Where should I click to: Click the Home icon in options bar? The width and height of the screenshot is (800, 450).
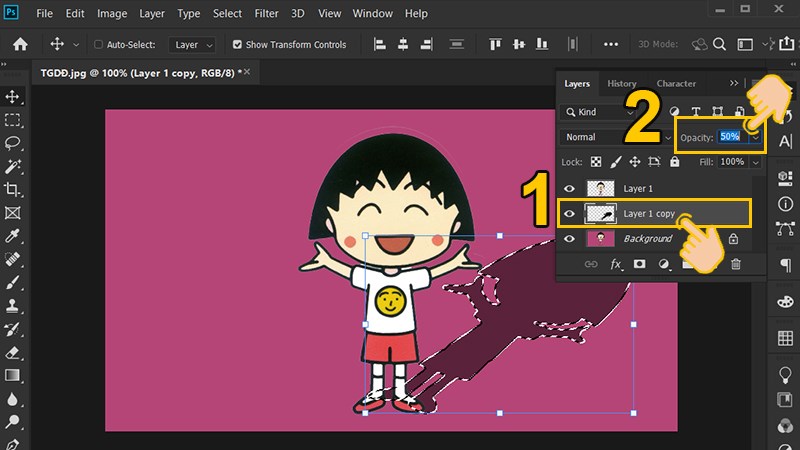pos(20,44)
